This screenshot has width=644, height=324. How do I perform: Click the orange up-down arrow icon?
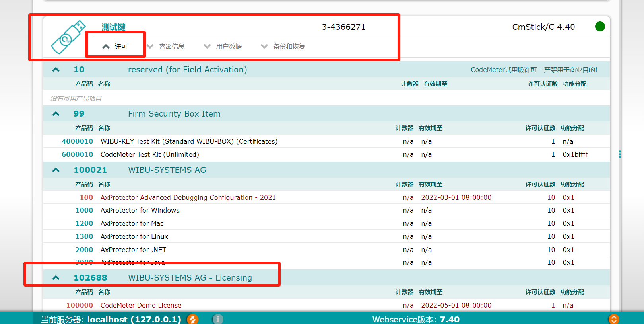click(x=614, y=319)
